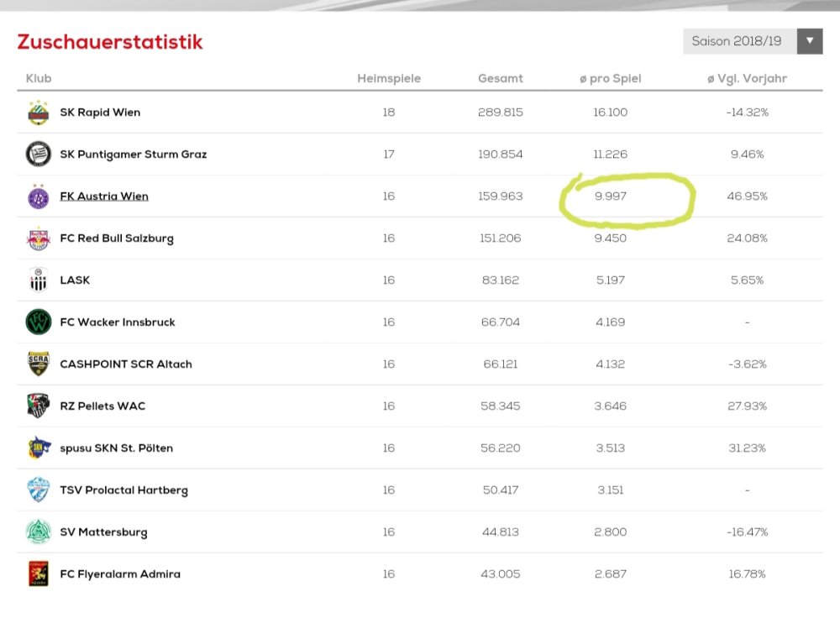Click the Red Bull Salzburg logo
The image size is (840, 634).
[39, 238]
